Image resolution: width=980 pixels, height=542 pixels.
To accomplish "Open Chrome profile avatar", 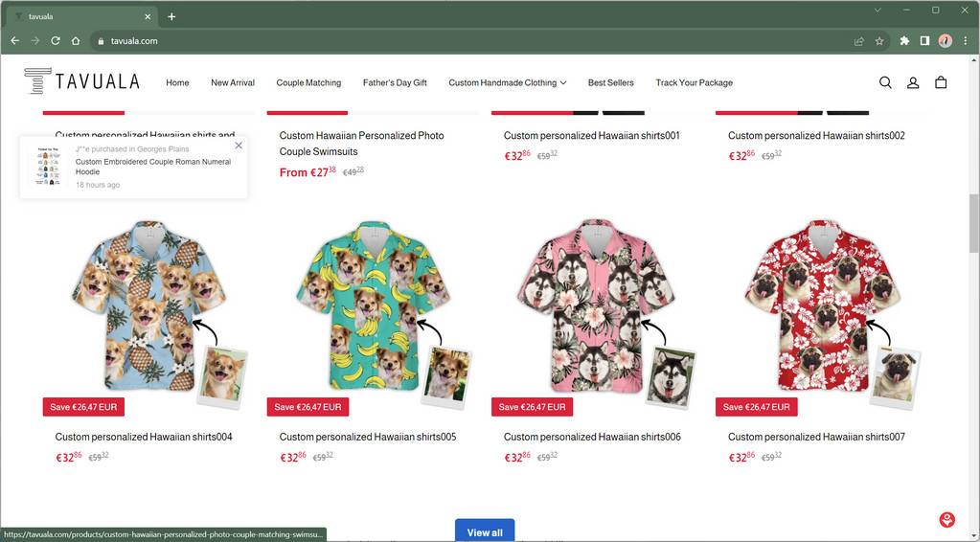I will coord(945,40).
